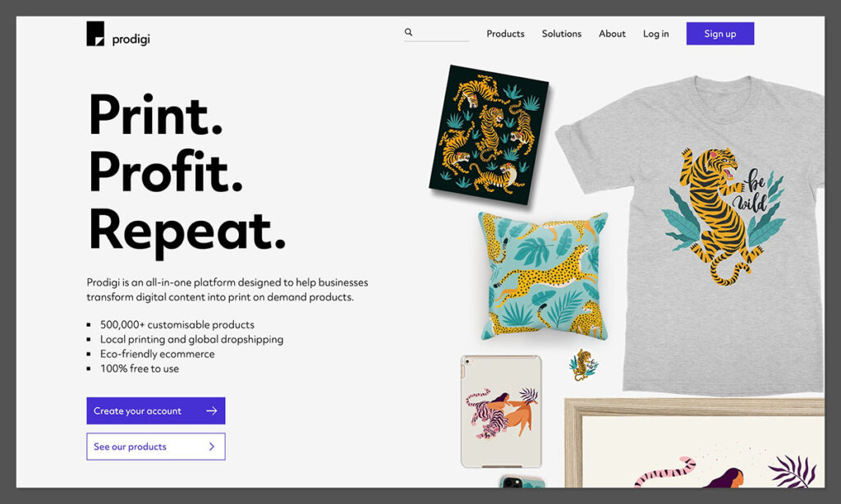Click the search magnifier icon
841x504 pixels.
coord(409,32)
